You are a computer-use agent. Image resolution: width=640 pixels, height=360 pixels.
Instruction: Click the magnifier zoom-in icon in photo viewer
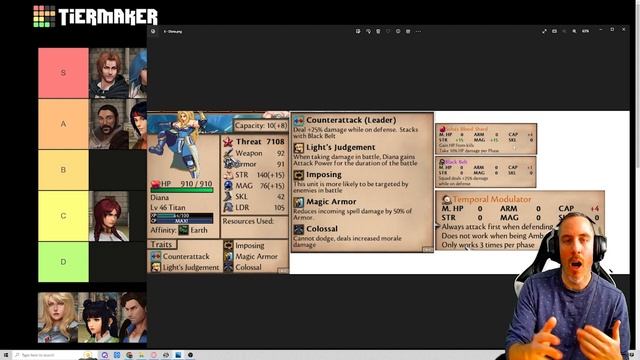pos(574,31)
